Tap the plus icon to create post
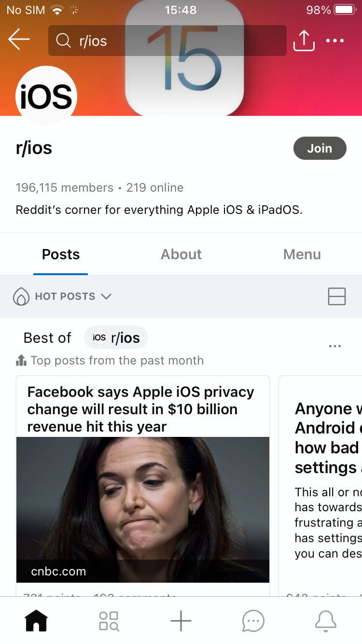Viewport: 362px width, 644px height. (181, 620)
